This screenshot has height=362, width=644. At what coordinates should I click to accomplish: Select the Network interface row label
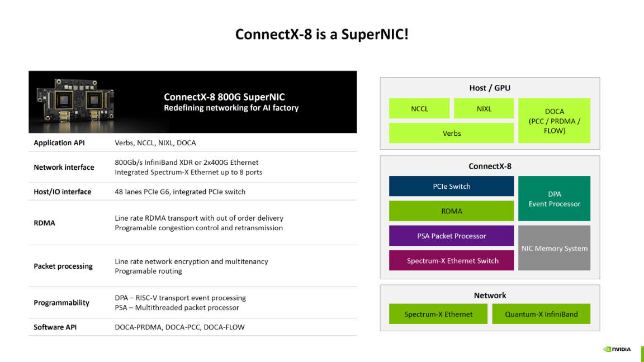pyautogui.click(x=64, y=168)
